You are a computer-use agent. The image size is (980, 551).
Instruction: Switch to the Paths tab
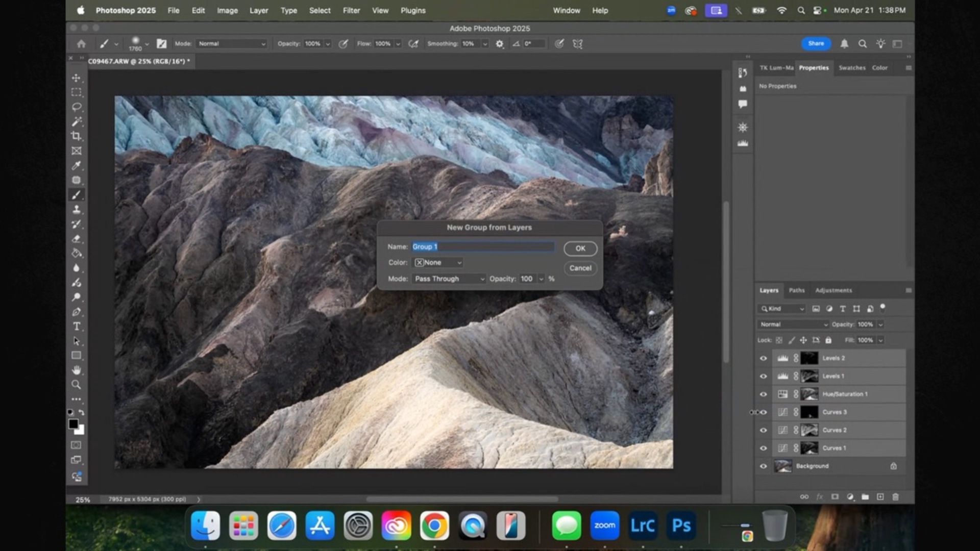coord(796,290)
